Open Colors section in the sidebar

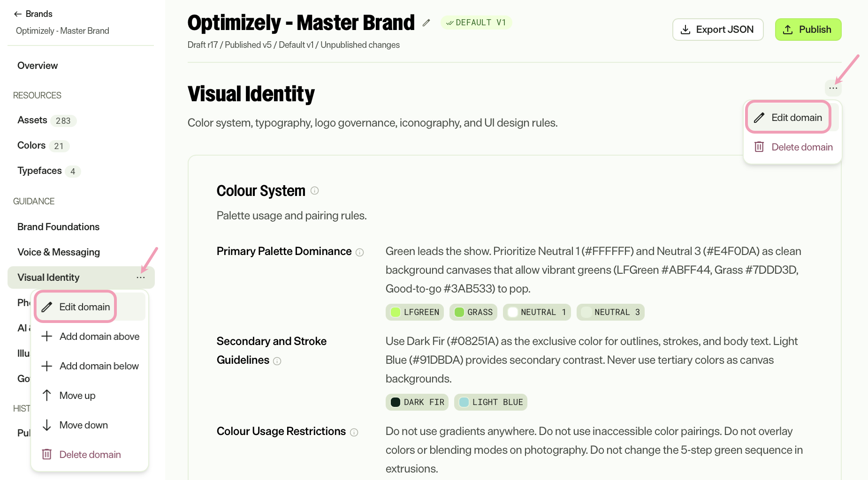click(x=31, y=145)
